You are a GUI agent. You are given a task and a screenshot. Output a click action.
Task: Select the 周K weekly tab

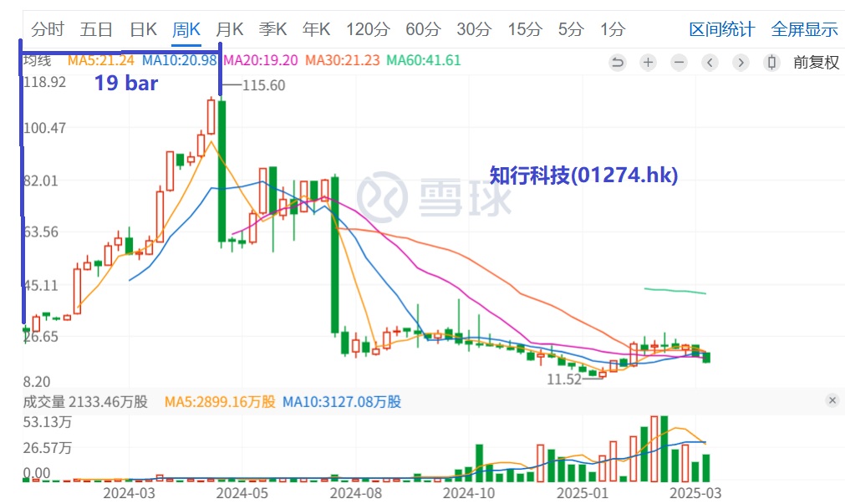(x=186, y=29)
